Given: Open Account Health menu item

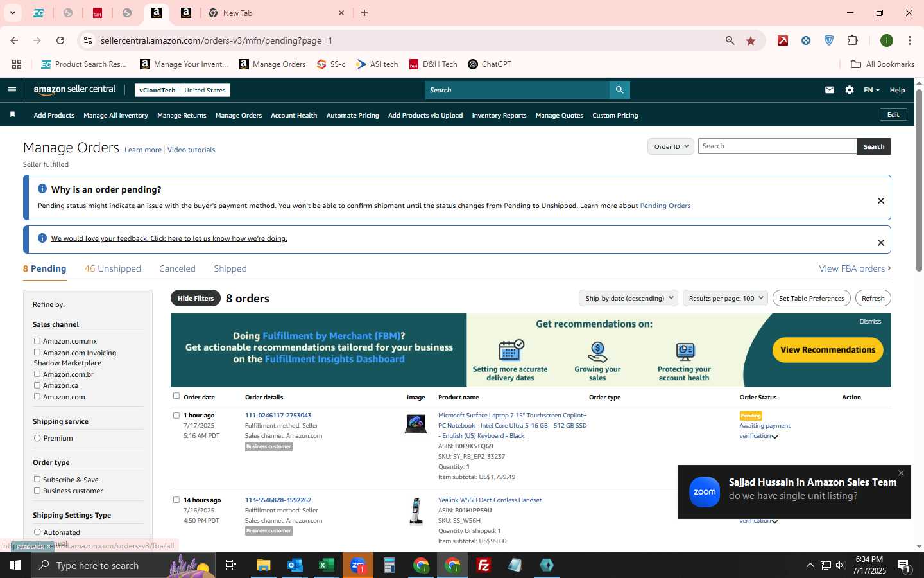Looking at the screenshot, I should [294, 116].
